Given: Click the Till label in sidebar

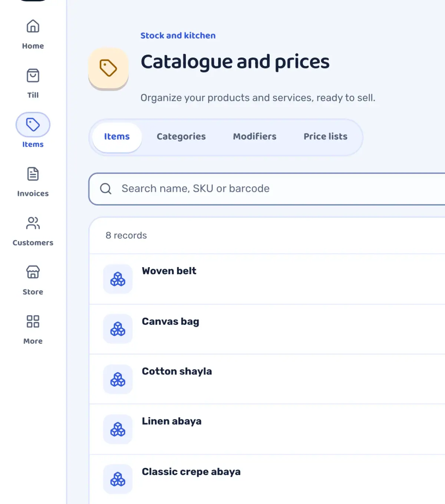Looking at the screenshot, I should [x=33, y=95].
